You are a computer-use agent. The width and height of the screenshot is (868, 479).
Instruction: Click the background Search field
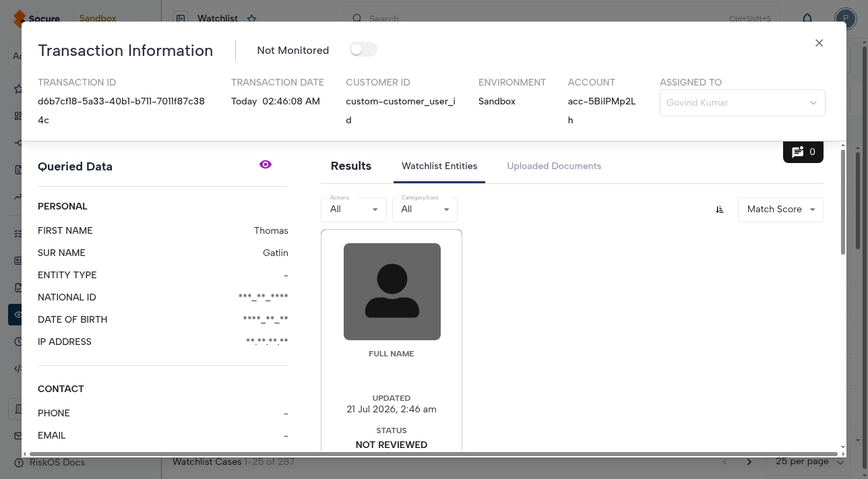pyautogui.click(x=561, y=18)
